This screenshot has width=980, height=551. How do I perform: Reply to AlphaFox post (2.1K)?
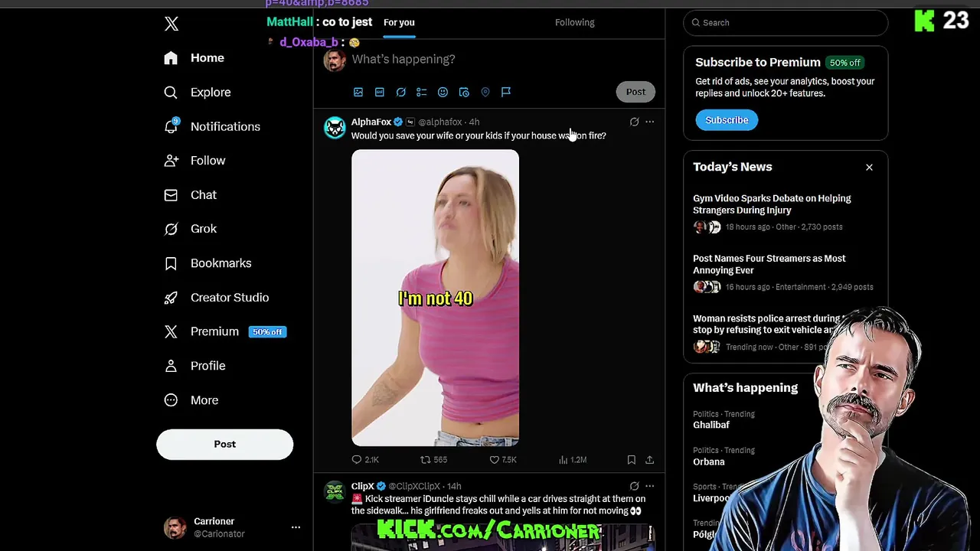click(x=365, y=460)
